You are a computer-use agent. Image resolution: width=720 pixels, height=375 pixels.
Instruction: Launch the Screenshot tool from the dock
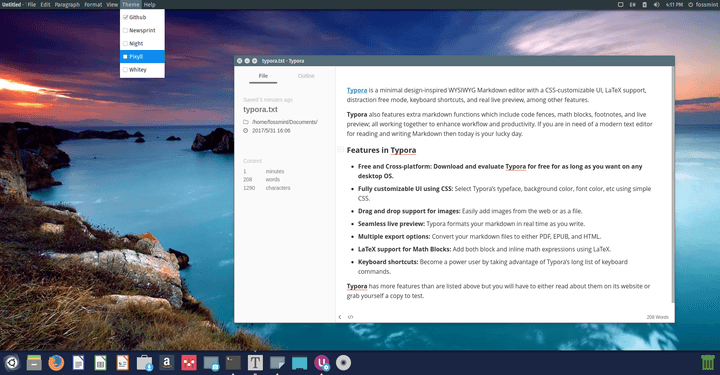pos(211,363)
